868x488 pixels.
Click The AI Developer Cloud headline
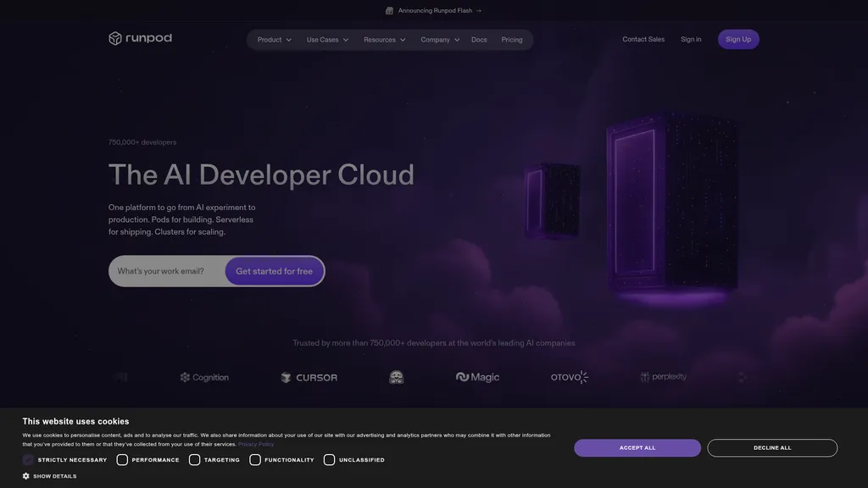pyautogui.click(x=261, y=175)
